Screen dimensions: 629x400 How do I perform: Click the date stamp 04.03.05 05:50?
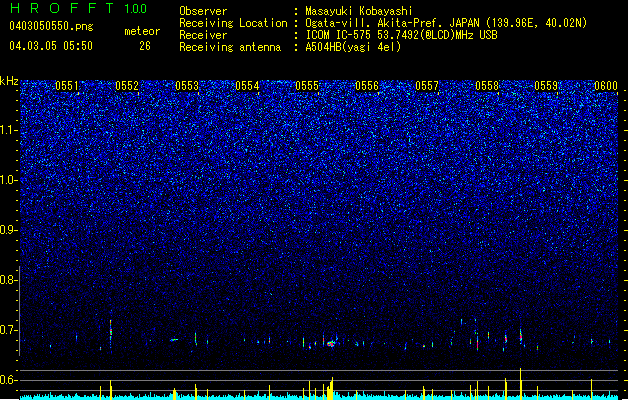(x=51, y=46)
